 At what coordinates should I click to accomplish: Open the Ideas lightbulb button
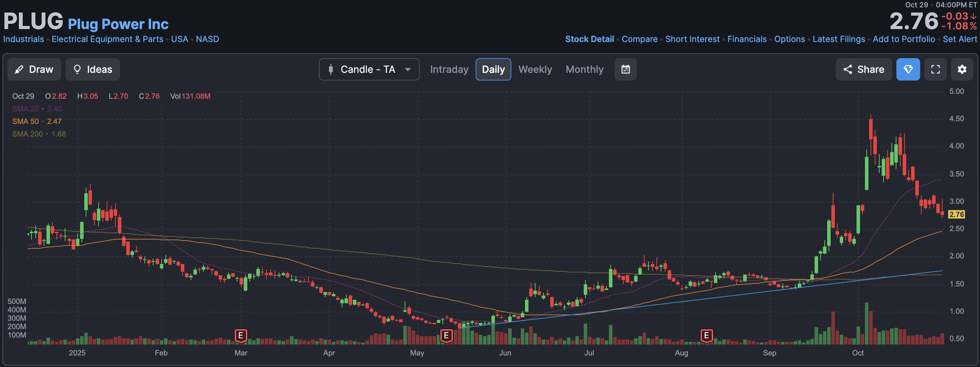(92, 69)
